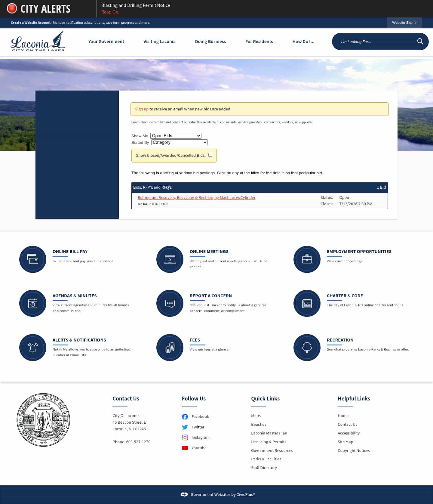Click the red City Alerts indicator icon
The width and height of the screenshot is (433, 504).
coord(12,8)
